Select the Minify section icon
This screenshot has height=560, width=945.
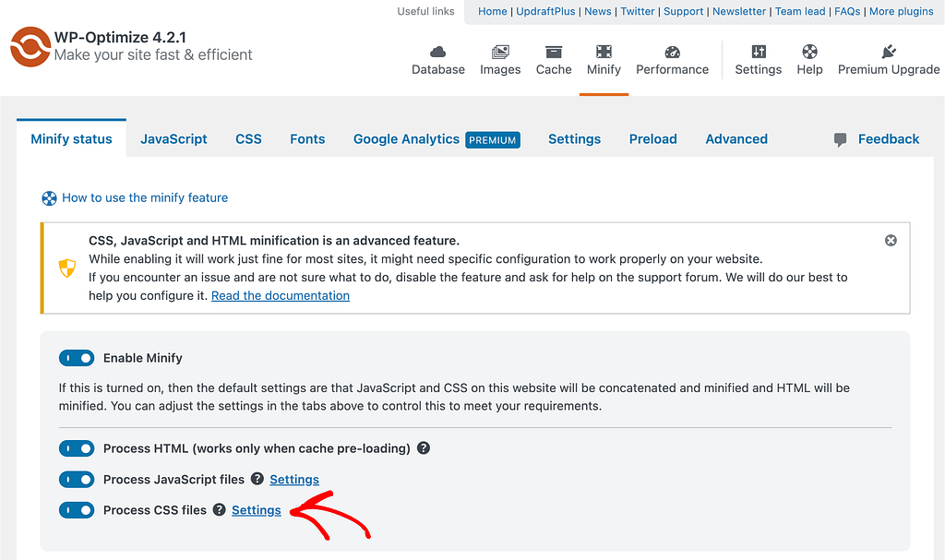click(604, 52)
